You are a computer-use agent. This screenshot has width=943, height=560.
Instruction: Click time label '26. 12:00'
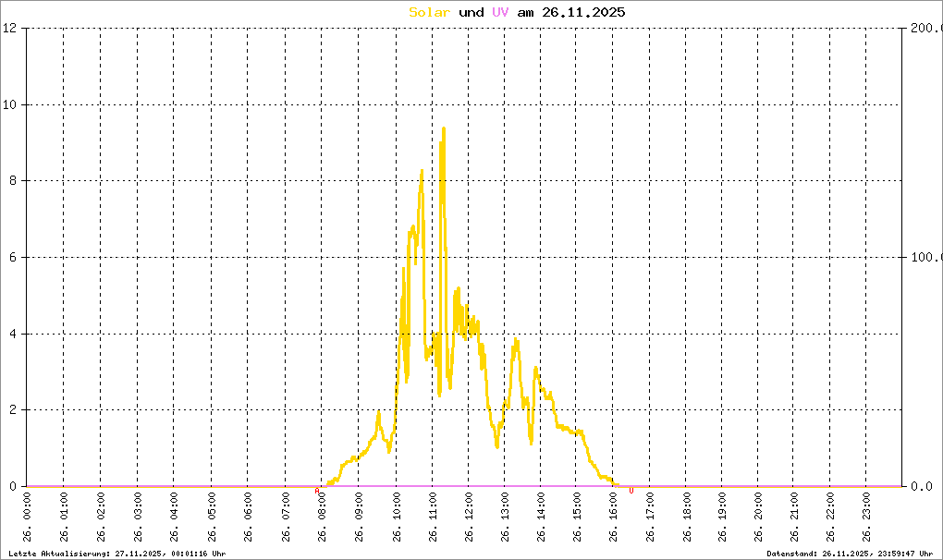[469, 517]
